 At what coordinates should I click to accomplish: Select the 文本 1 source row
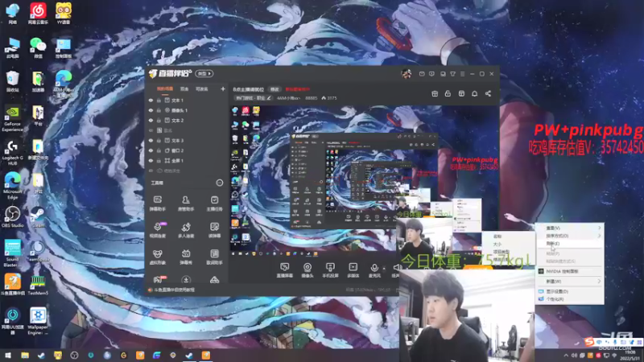coord(187,100)
